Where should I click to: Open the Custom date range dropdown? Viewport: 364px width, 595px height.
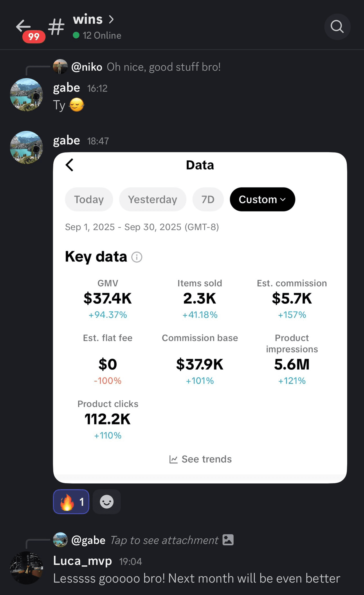pos(262,199)
